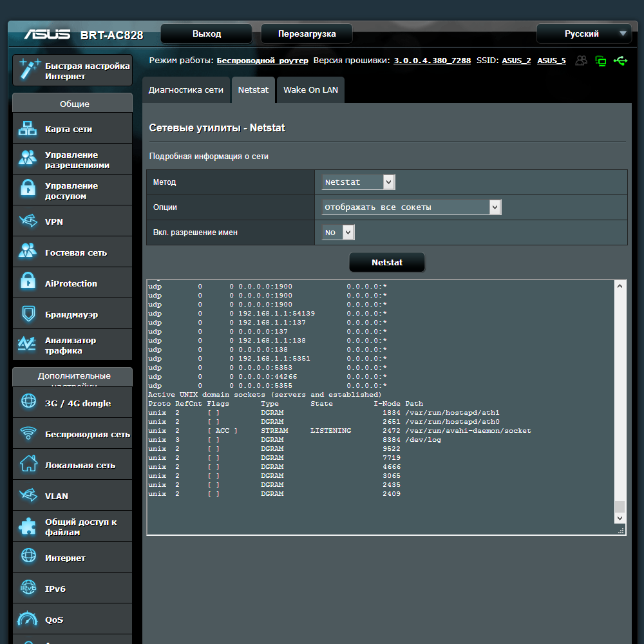Click the green USB status icon
This screenshot has height=644, width=644.
[620, 61]
